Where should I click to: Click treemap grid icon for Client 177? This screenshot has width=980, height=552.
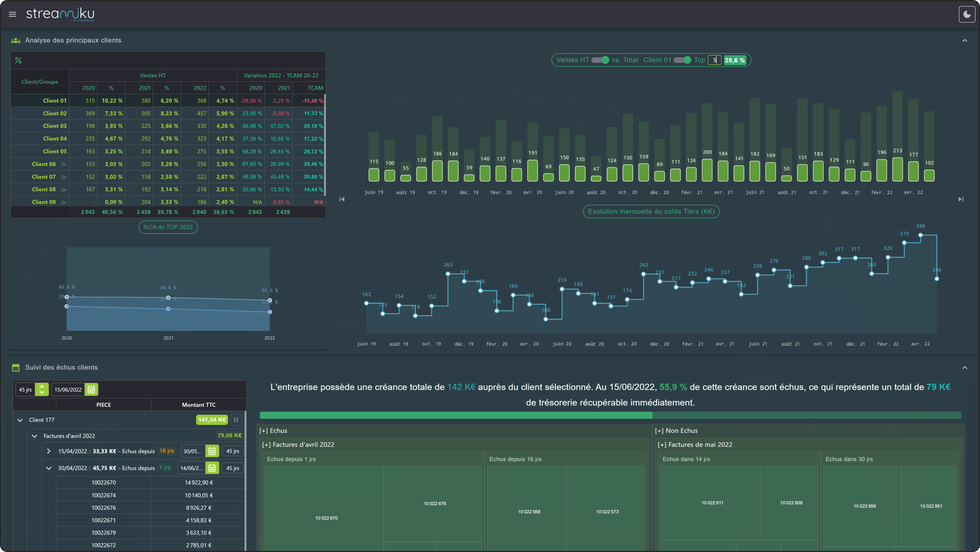(236, 420)
